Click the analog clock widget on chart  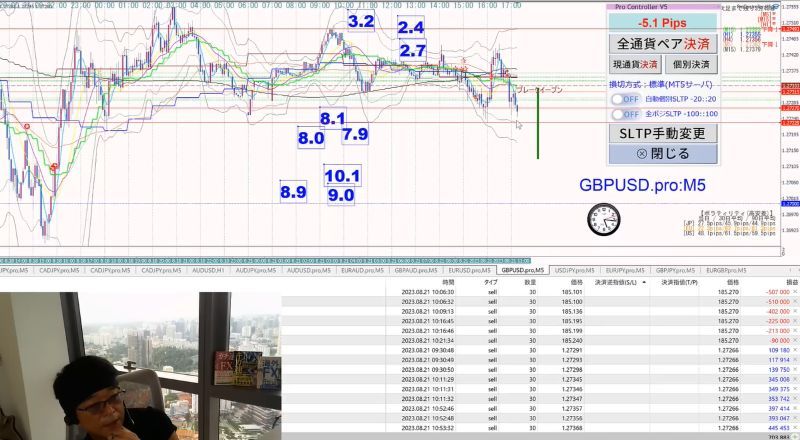pyautogui.click(x=604, y=219)
